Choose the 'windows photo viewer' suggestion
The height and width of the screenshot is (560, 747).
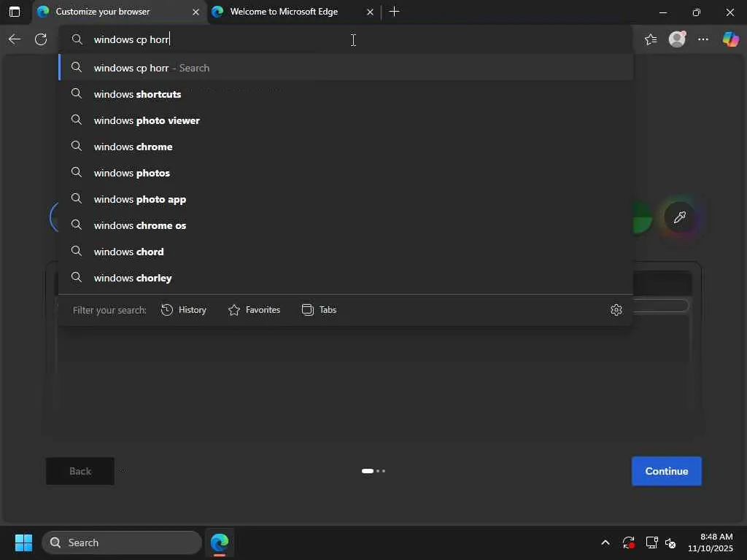coord(346,120)
